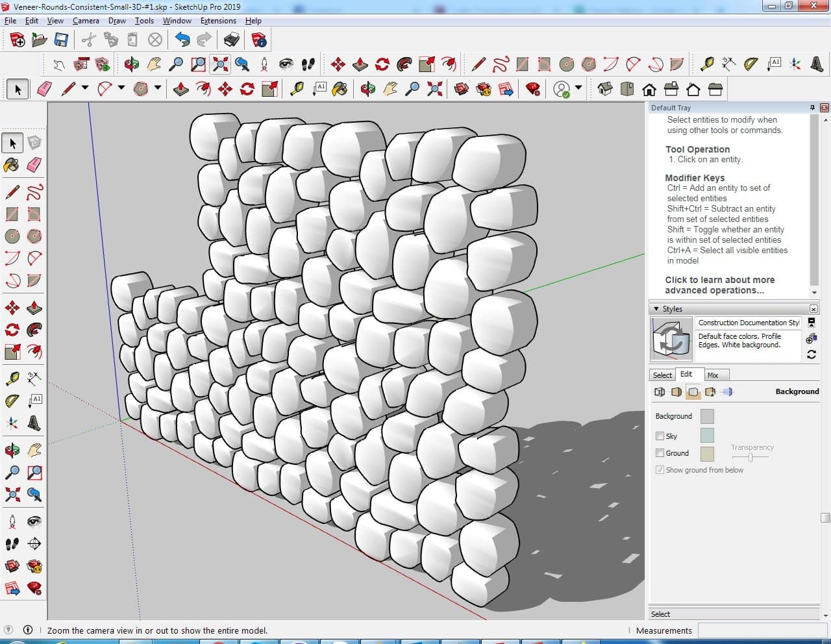Viewport: 831px width, 644px height.
Task: Enable the Sky checkbox
Action: 660,436
